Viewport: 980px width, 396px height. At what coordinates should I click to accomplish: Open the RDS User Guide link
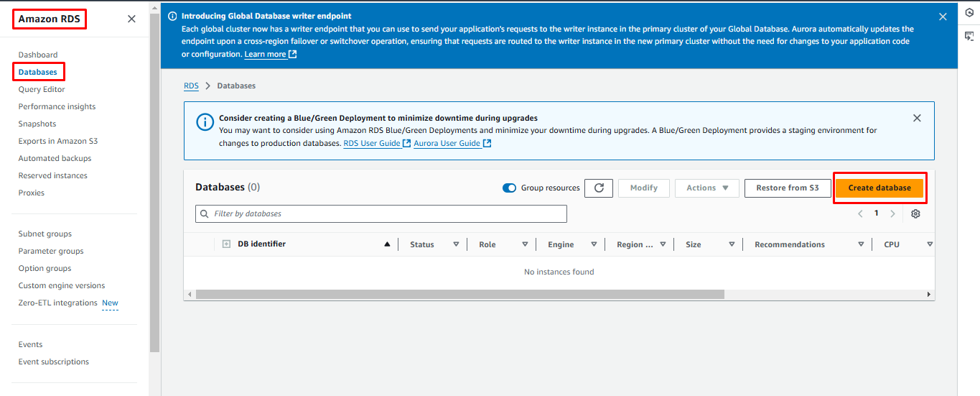[373, 144]
